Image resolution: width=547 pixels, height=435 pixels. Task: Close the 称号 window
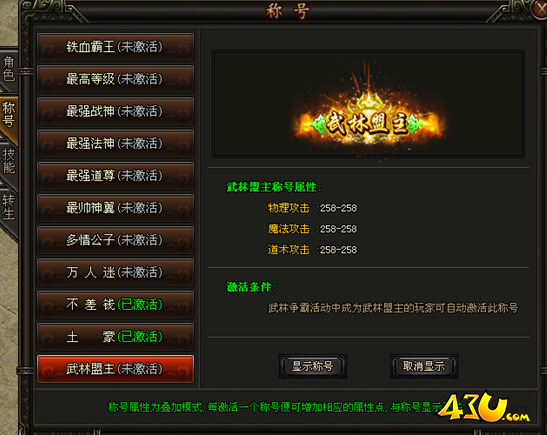point(540,8)
